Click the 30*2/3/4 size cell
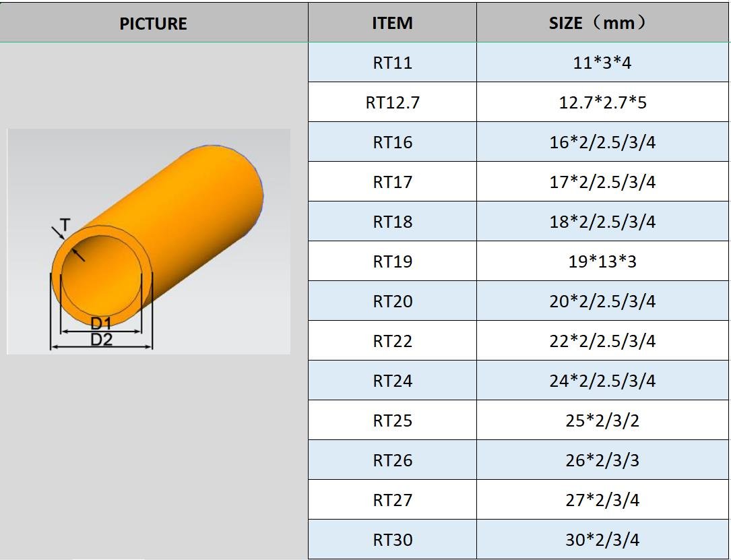The image size is (731, 560). (x=602, y=540)
